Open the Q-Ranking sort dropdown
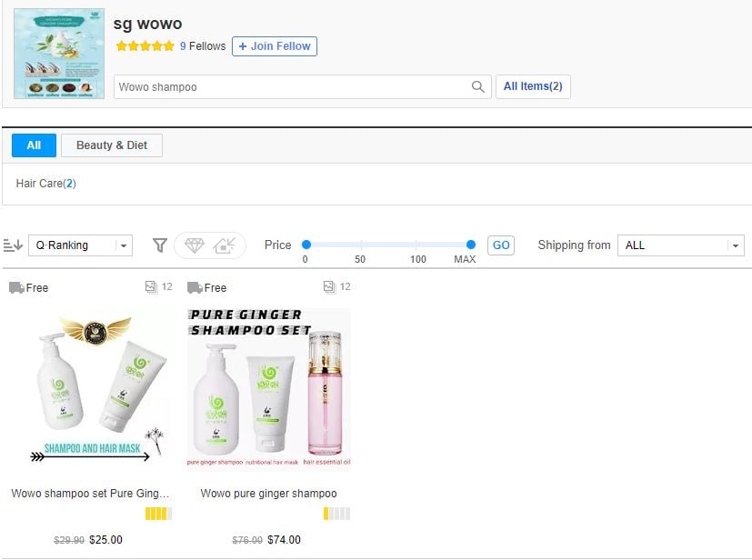The image size is (752, 560). [x=80, y=245]
